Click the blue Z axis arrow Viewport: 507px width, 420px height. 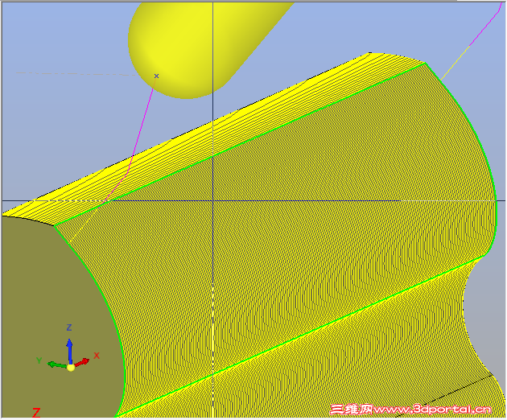(x=69, y=351)
